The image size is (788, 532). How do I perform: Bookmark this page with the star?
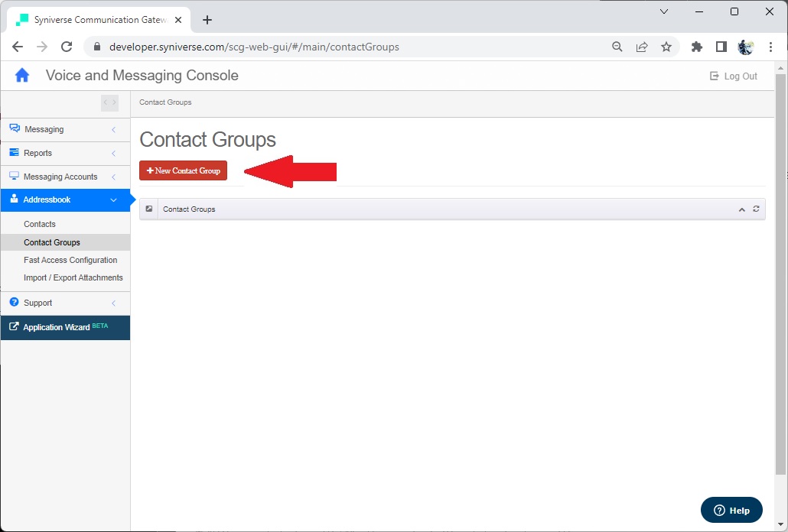666,47
